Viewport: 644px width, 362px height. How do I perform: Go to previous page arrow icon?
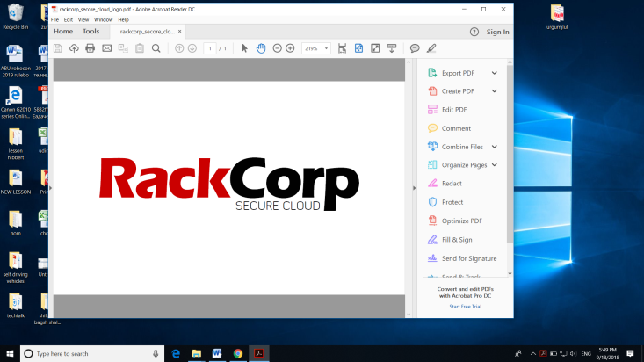(179, 48)
